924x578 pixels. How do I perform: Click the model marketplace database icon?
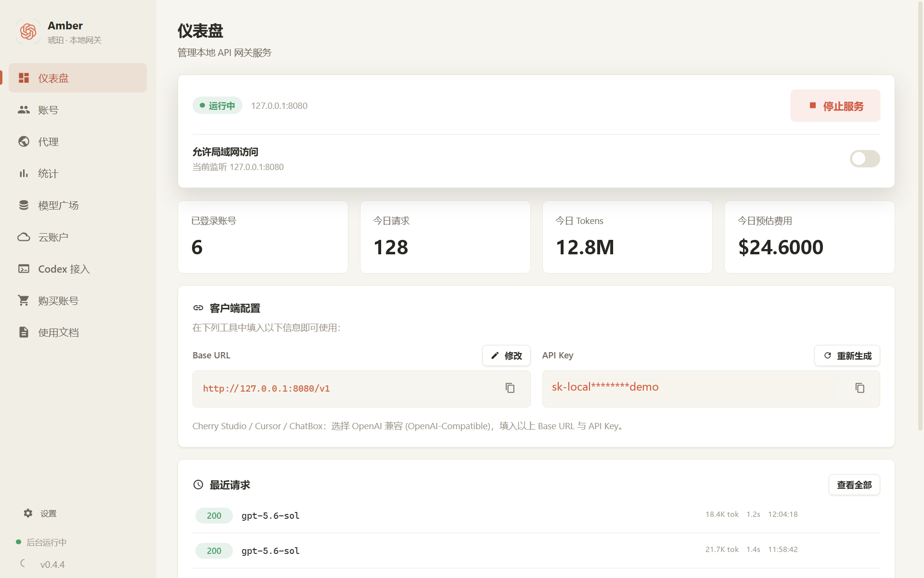(24, 205)
